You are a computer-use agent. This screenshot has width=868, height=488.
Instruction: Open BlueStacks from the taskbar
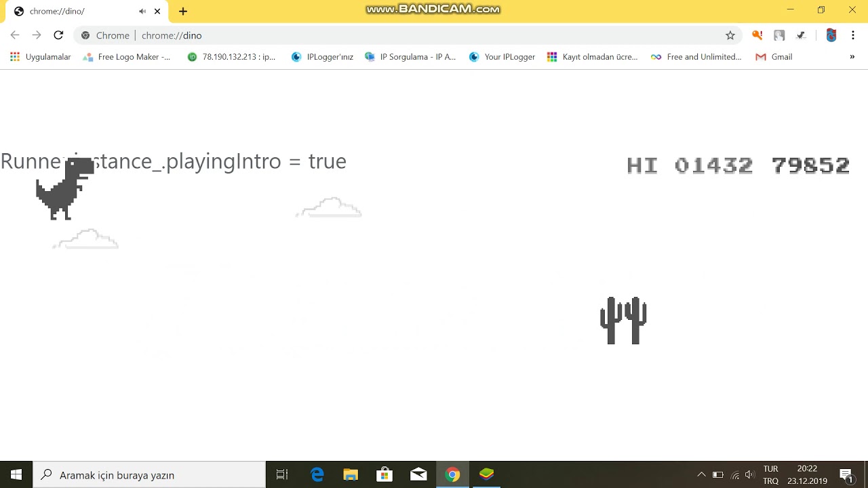pyautogui.click(x=486, y=474)
